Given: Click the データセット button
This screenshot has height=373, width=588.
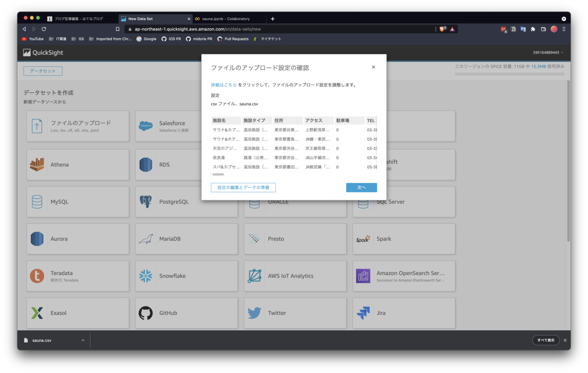Looking at the screenshot, I should [x=43, y=71].
